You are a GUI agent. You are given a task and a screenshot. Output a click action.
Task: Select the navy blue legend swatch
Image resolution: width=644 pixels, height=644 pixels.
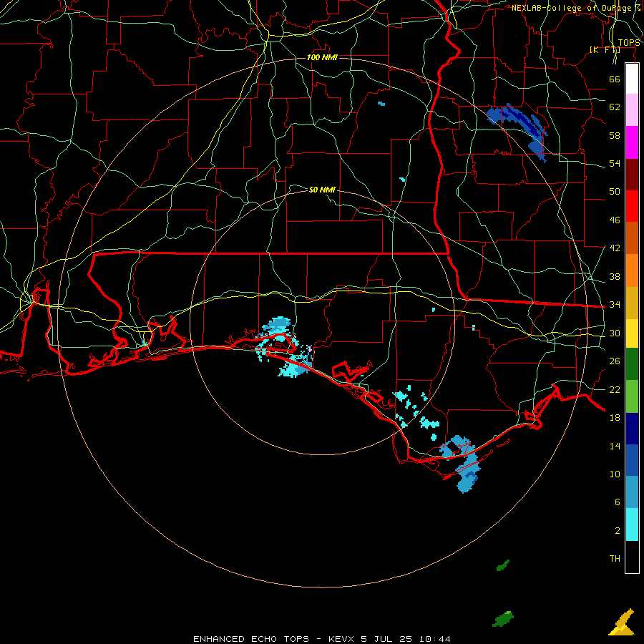[x=632, y=429]
